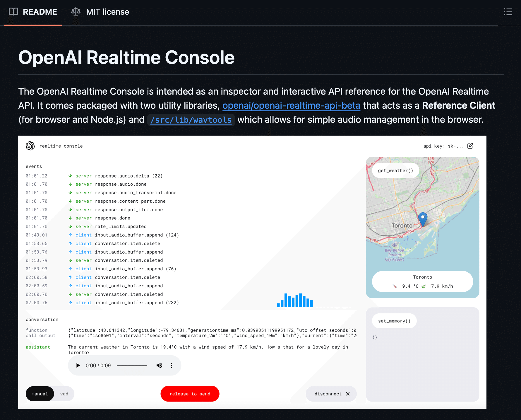
Task: Switch to manual mode toggle
Action: pos(40,394)
